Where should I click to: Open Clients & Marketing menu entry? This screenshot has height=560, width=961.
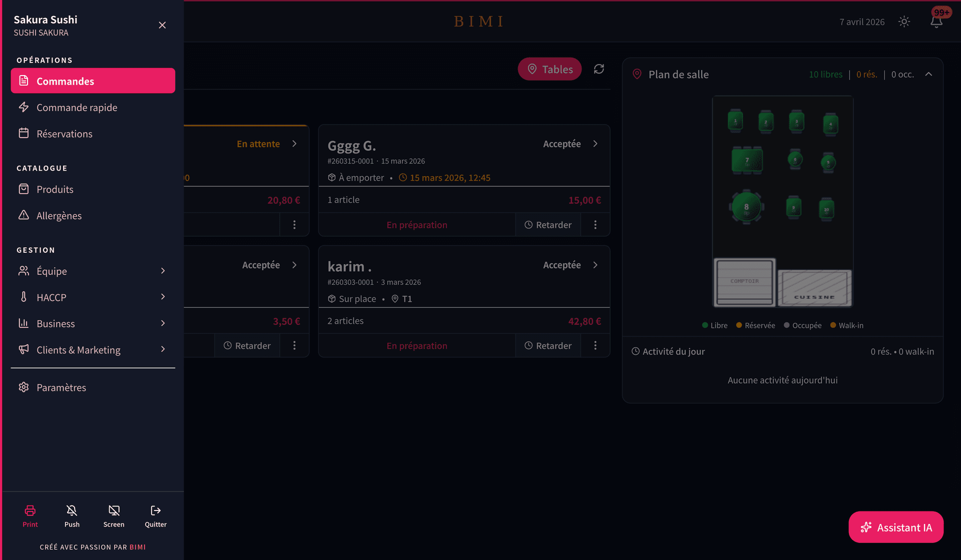click(78, 349)
